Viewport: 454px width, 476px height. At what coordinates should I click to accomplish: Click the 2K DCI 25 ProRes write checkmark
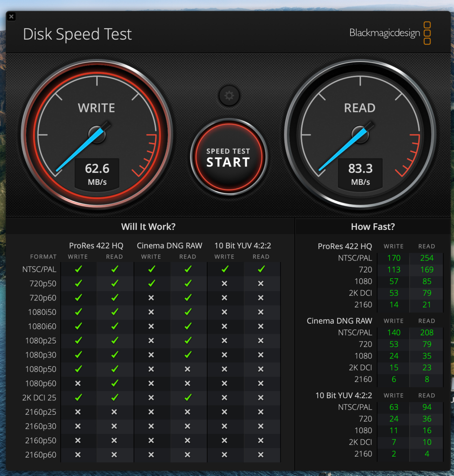click(78, 397)
